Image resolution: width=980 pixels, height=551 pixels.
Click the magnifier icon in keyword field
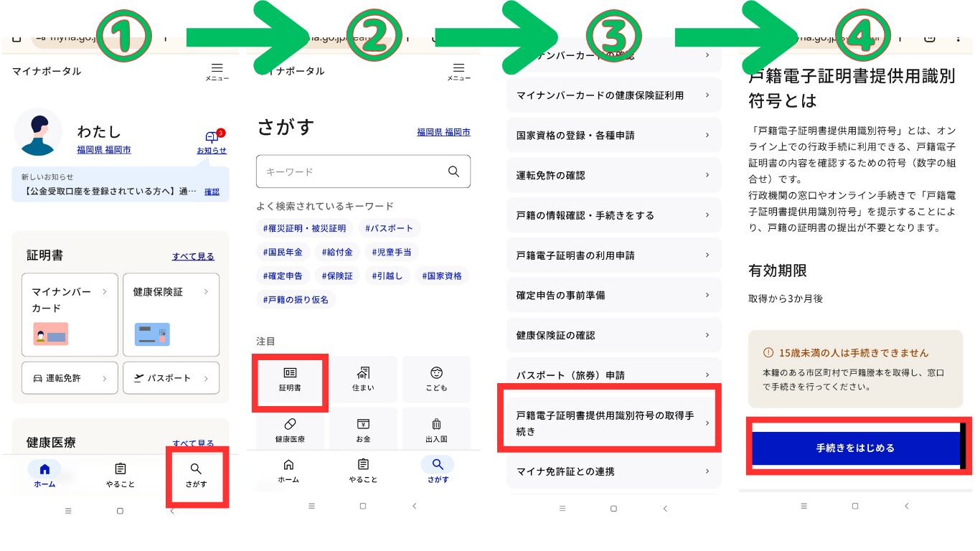pyautogui.click(x=453, y=171)
